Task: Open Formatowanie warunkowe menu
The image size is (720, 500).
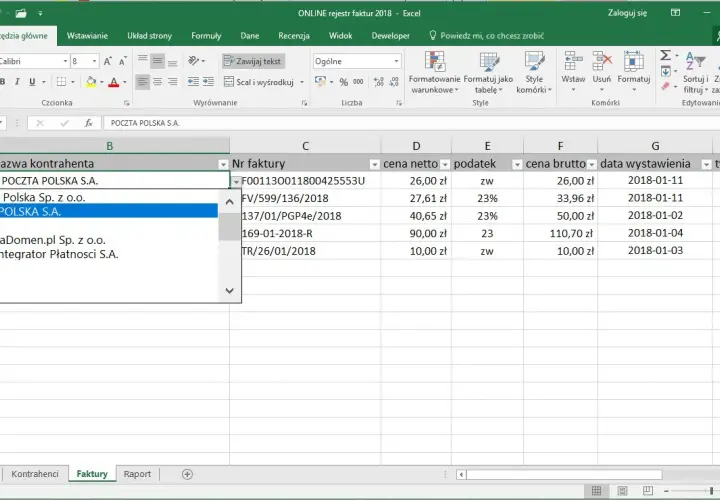Action: click(x=434, y=73)
